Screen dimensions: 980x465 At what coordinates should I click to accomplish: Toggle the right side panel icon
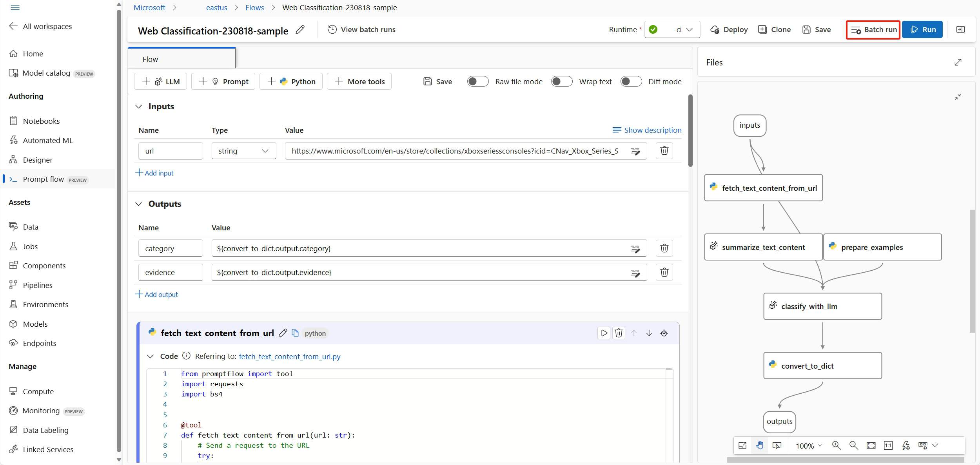coord(960,29)
